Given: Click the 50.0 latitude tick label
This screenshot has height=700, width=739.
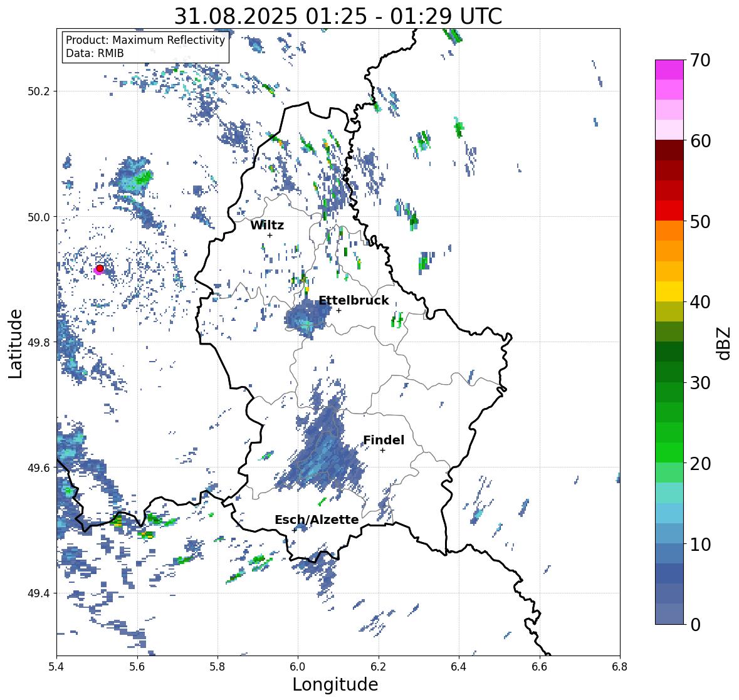Looking at the screenshot, I should (39, 217).
